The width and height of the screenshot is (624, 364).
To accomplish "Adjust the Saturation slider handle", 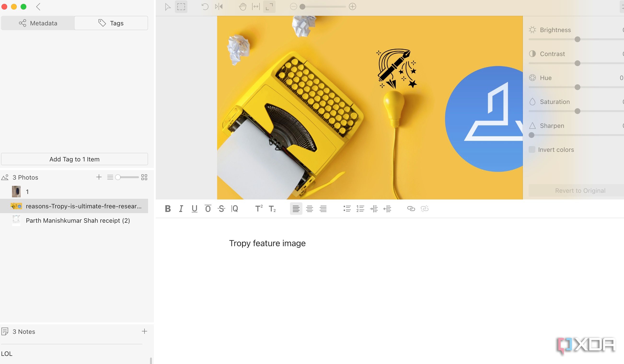I will [x=577, y=111].
